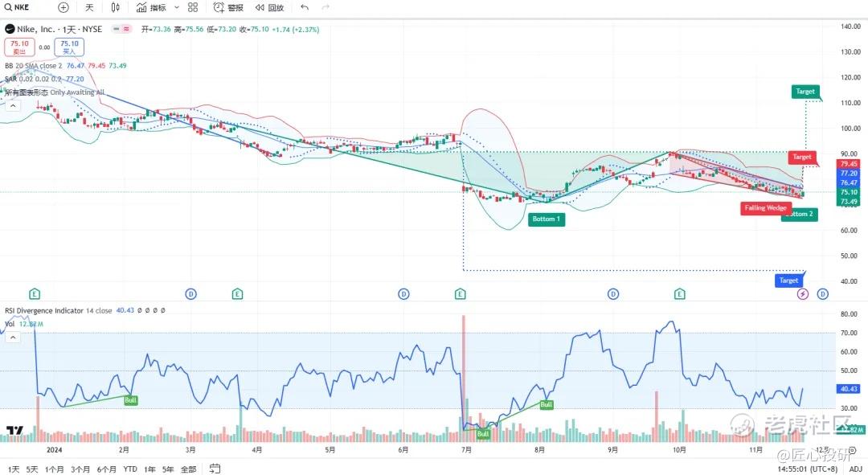Click the Bottom 1 pattern label
868x475 pixels.
(547, 219)
